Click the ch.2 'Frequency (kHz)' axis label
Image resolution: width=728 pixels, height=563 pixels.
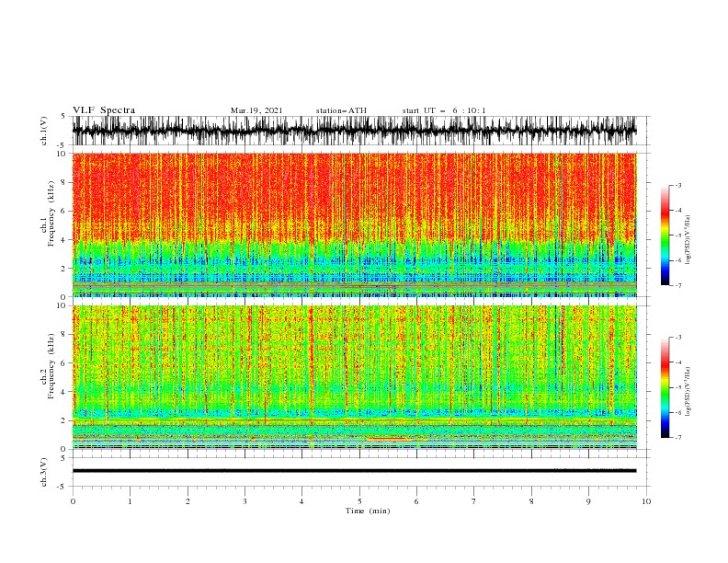pyautogui.click(x=51, y=366)
